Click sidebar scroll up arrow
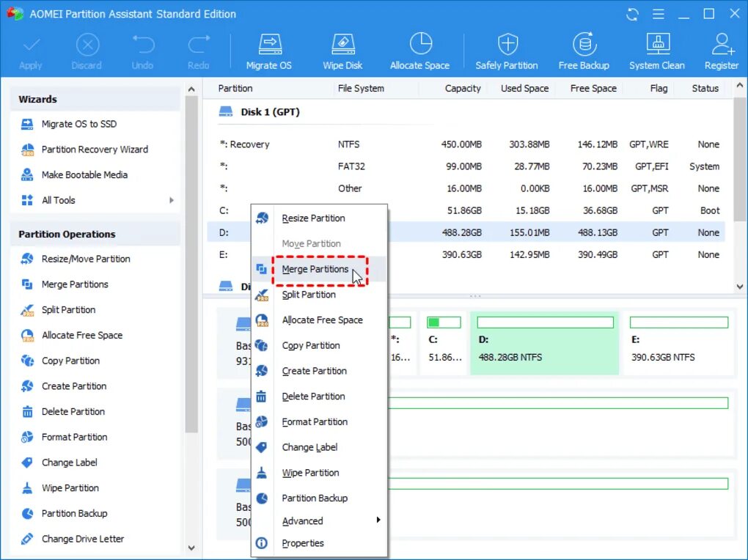Image resolution: width=748 pixels, height=560 pixels. coord(191,89)
